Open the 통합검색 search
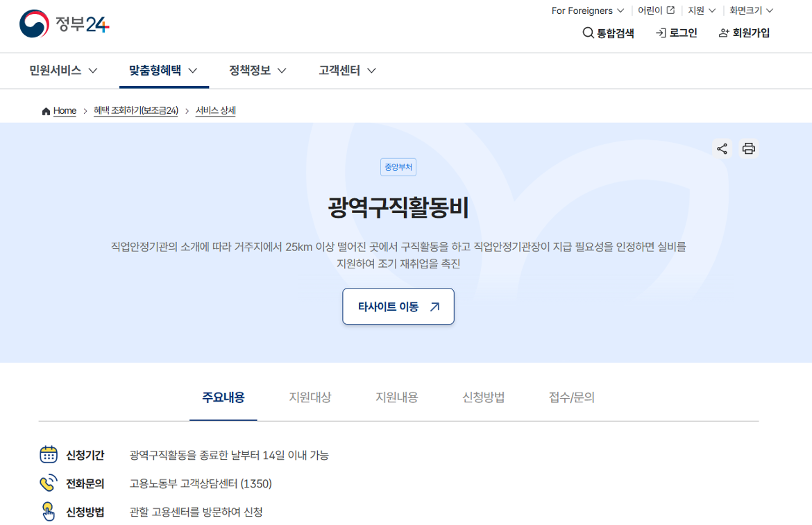Screen dimensions: 812x525 click(608, 33)
